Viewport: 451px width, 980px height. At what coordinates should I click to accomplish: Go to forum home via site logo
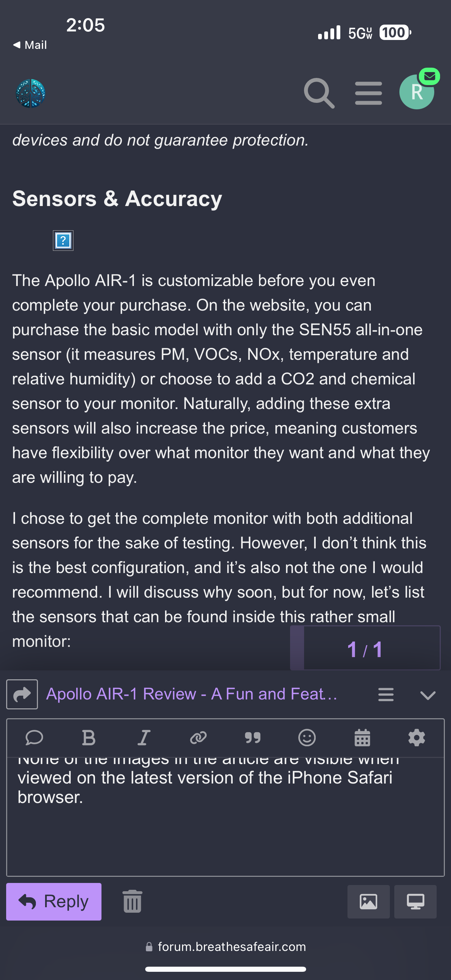pyautogui.click(x=30, y=93)
